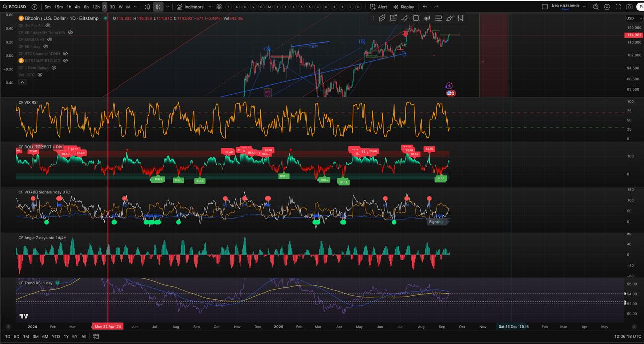Click the Без названия layout name
Viewport: 644px width, 344px height.
pos(565,5)
